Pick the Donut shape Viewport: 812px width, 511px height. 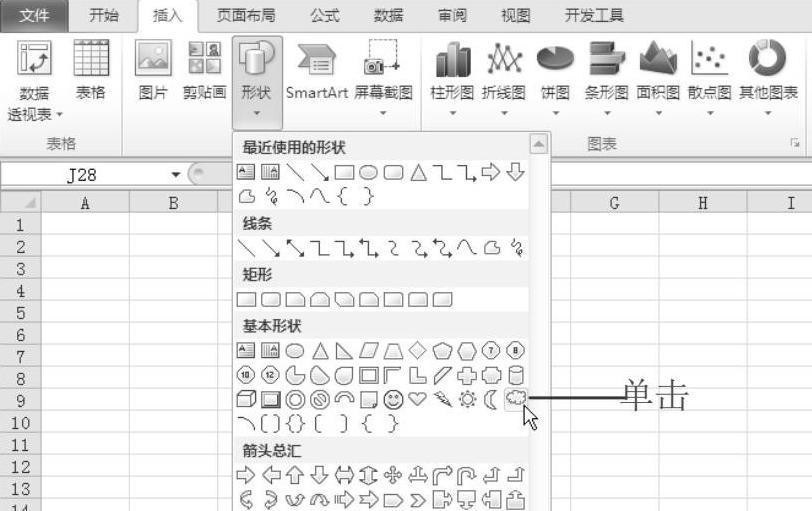point(295,400)
